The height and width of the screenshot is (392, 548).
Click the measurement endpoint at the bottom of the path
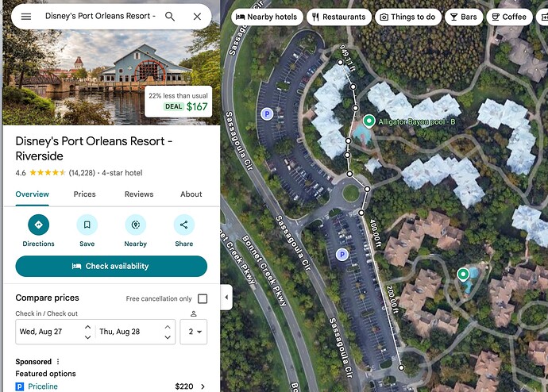[401, 367]
